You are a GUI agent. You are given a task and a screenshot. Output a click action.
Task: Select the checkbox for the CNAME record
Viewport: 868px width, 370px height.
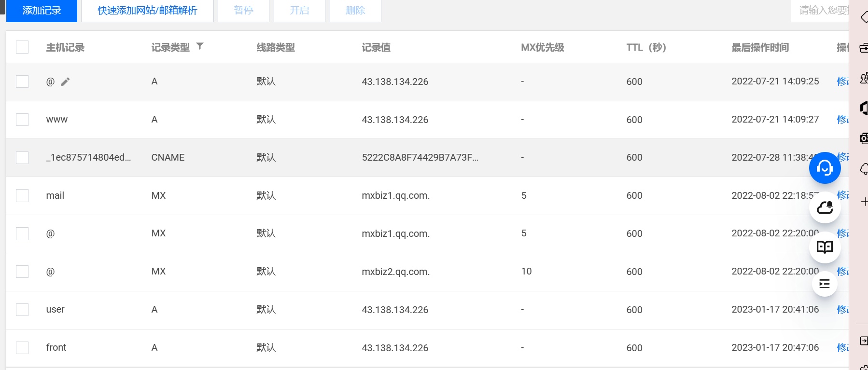[x=22, y=158]
